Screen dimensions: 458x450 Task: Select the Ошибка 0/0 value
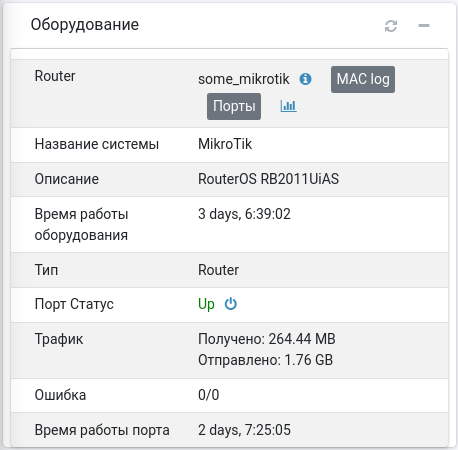pyautogui.click(x=209, y=395)
